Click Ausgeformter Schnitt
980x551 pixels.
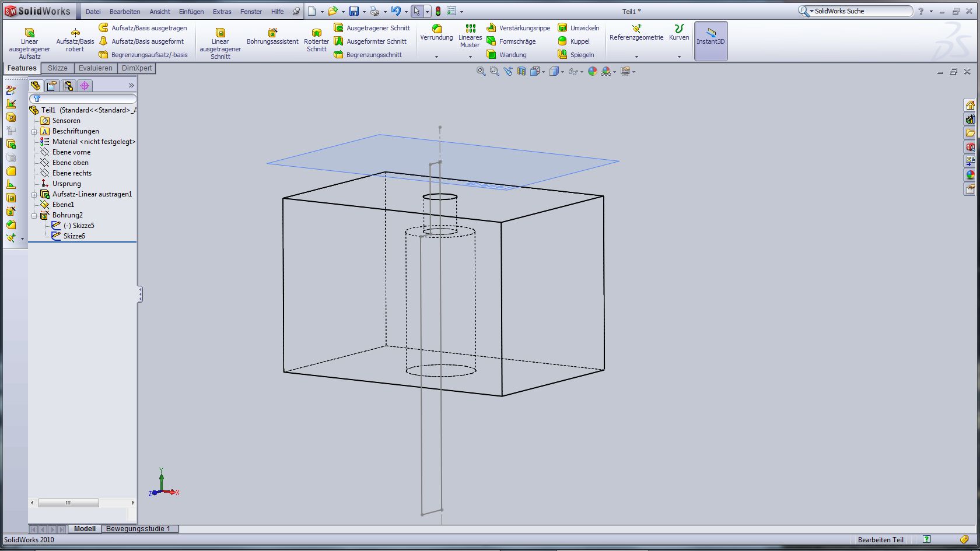tap(370, 41)
